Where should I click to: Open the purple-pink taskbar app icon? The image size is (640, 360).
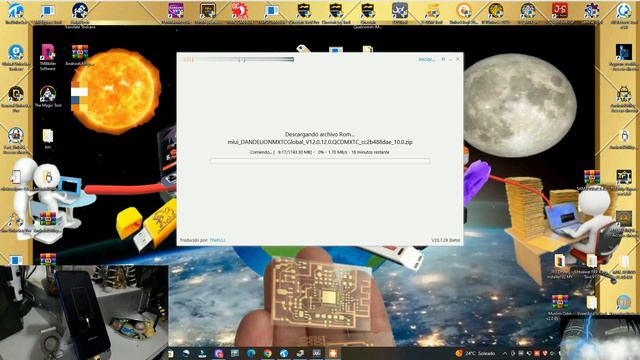click(219, 353)
